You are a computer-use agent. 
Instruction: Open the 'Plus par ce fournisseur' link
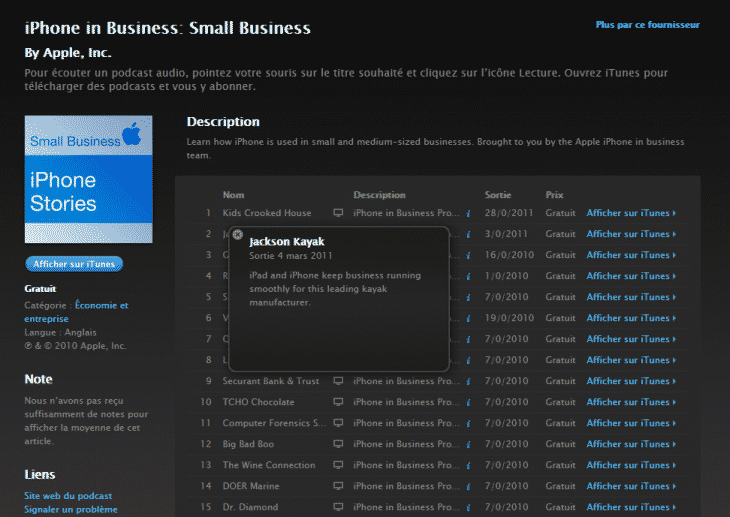(x=647, y=25)
